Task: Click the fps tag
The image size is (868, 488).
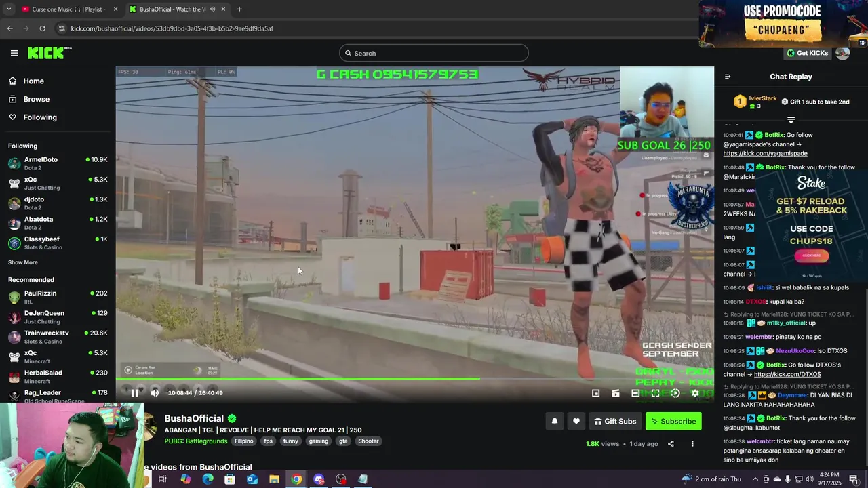Action: (269, 441)
